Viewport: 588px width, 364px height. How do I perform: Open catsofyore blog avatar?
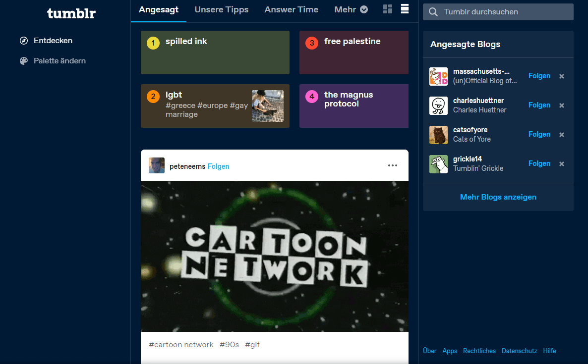[438, 135]
